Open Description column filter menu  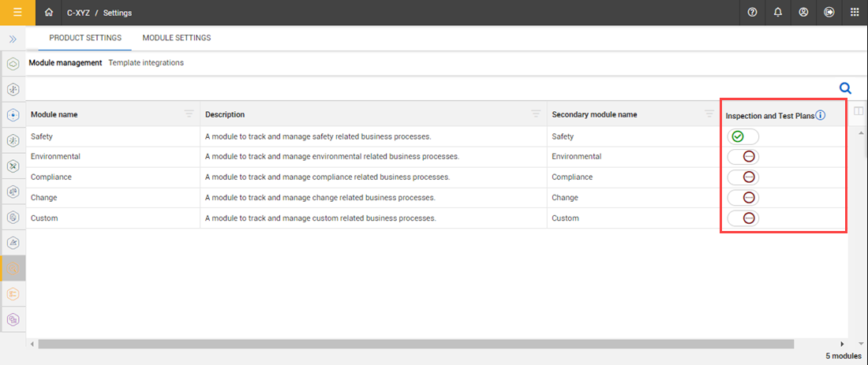[536, 114]
